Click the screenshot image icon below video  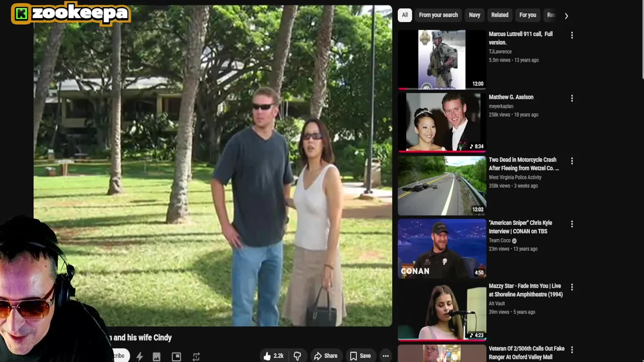[156, 356]
